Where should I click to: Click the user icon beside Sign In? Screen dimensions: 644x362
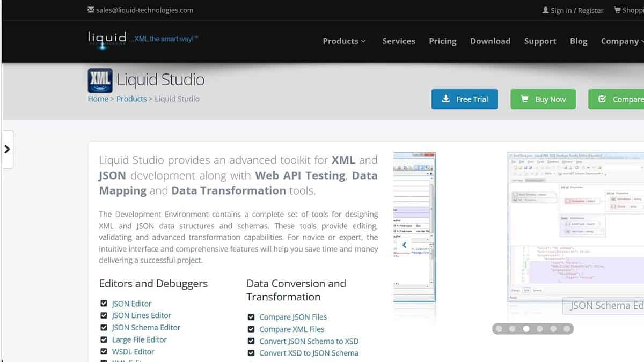(545, 10)
